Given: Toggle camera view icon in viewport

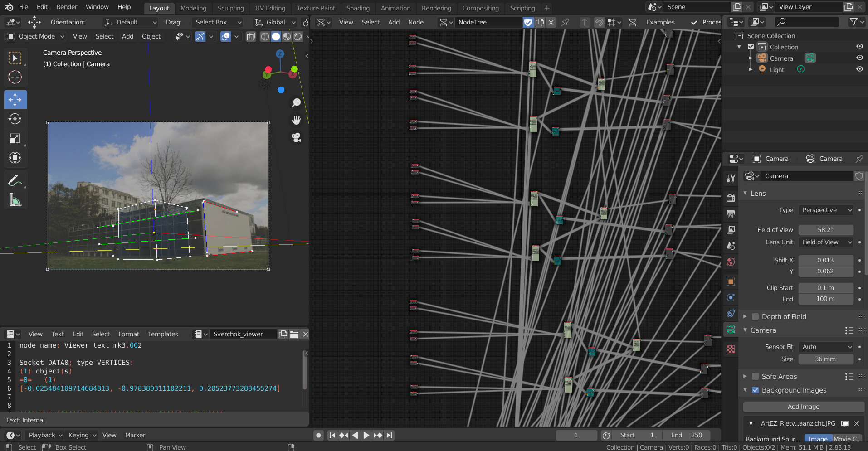Looking at the screenshot, I should coord(296,138).
